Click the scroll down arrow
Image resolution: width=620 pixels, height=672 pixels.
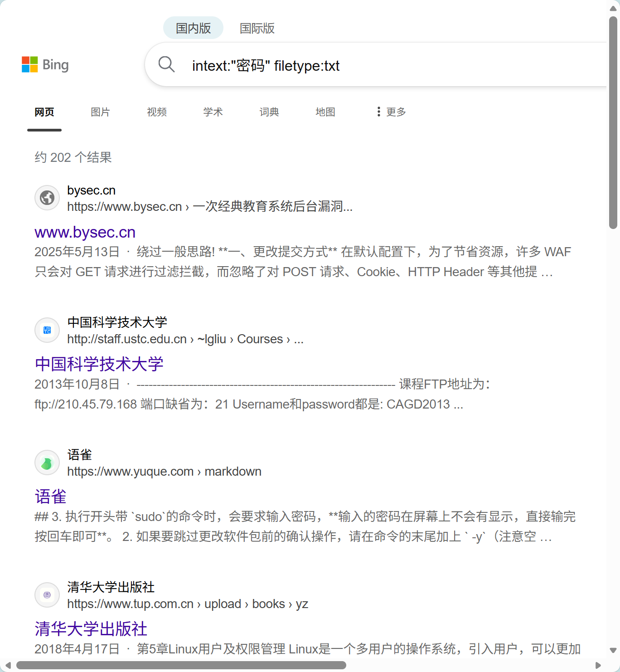(x=613, y=650)
